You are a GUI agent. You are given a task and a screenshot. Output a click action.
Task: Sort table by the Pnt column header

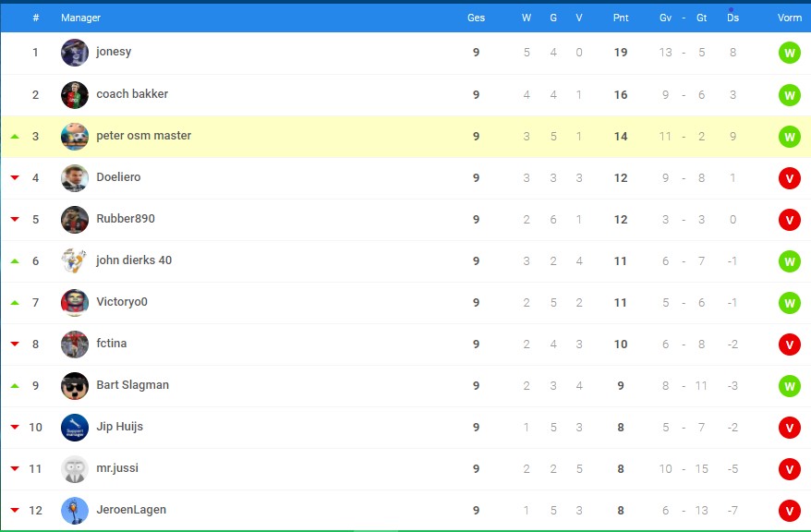[621, 18]
